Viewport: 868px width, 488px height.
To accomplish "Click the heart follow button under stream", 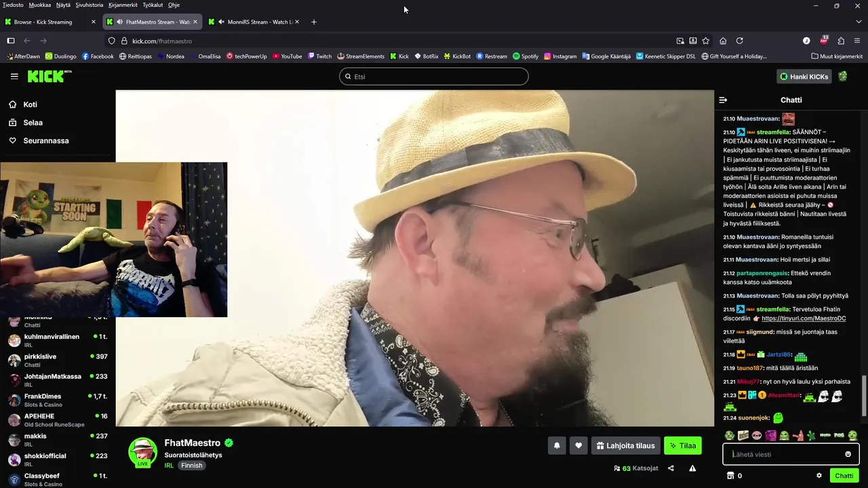I will point(578,445).
